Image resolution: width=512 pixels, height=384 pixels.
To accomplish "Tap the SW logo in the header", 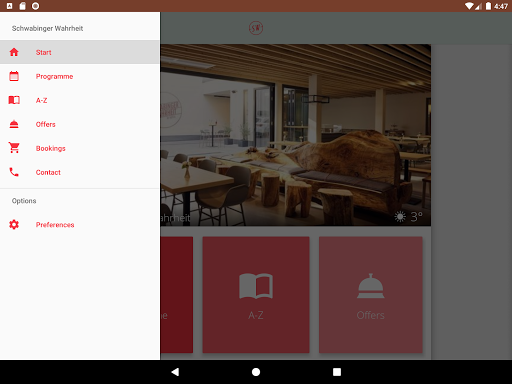I will [x=256, y=28].
